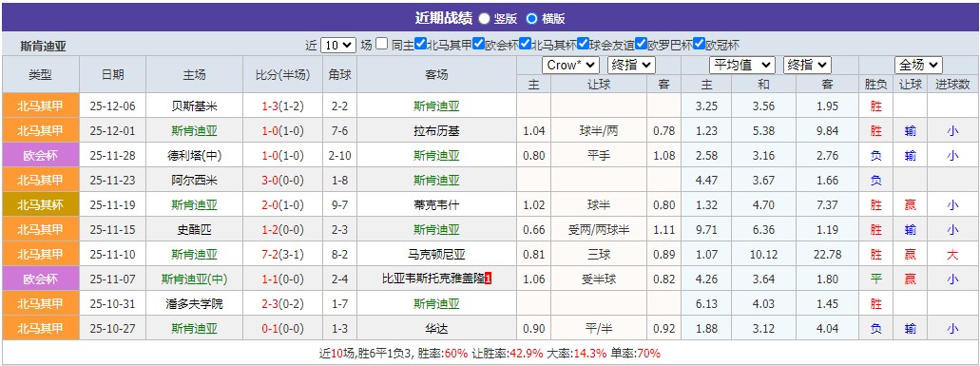Click the 欧会杯 league tag on 25-11-07
Screen dimensions: 980x366
pyautogui.click(x=41, y=279)
